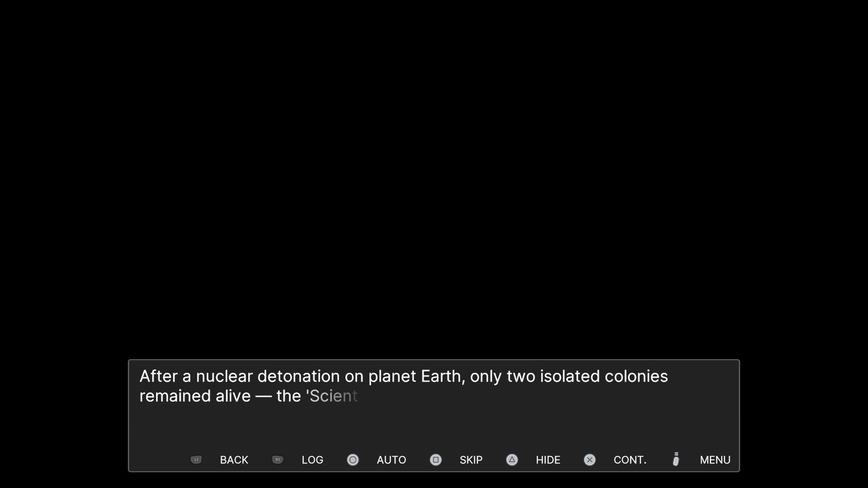Viewport: 868px width, 488px height.
Task: Select the circle button icon for AUTO
Action: (353, 460)
